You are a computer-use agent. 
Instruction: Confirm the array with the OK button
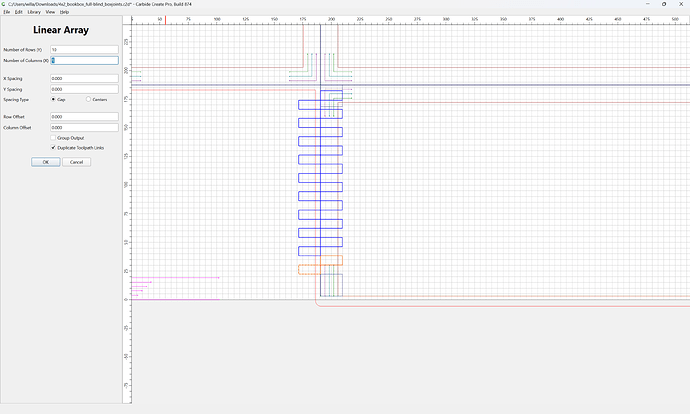45,162
